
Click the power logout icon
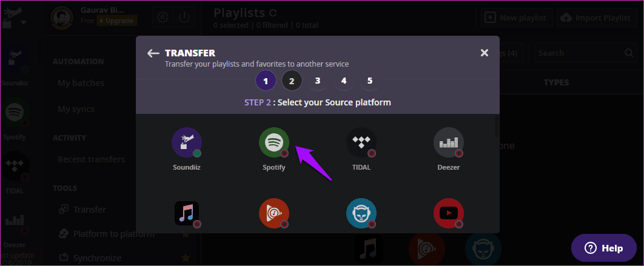[x=184, y=17]
